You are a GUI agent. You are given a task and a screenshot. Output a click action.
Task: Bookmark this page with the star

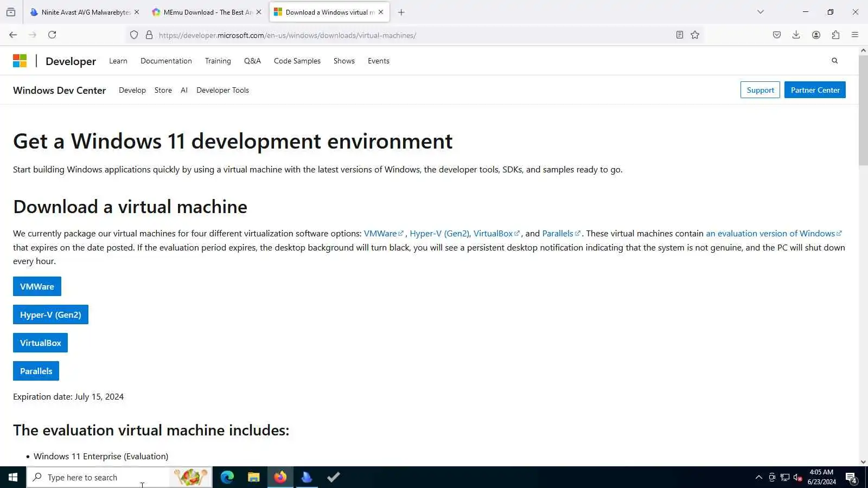click(695, 35)
